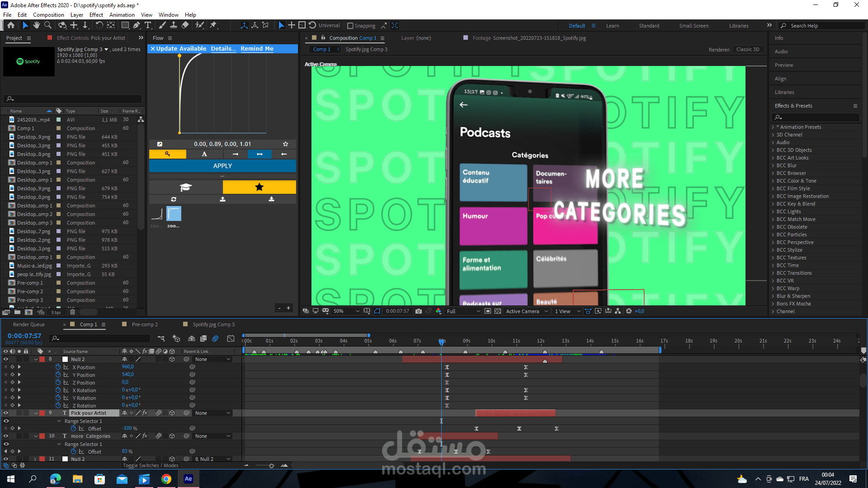Hide the Pick your Artist layer
This screenshot has width=868, height=488.
click(x=6, y=413)
